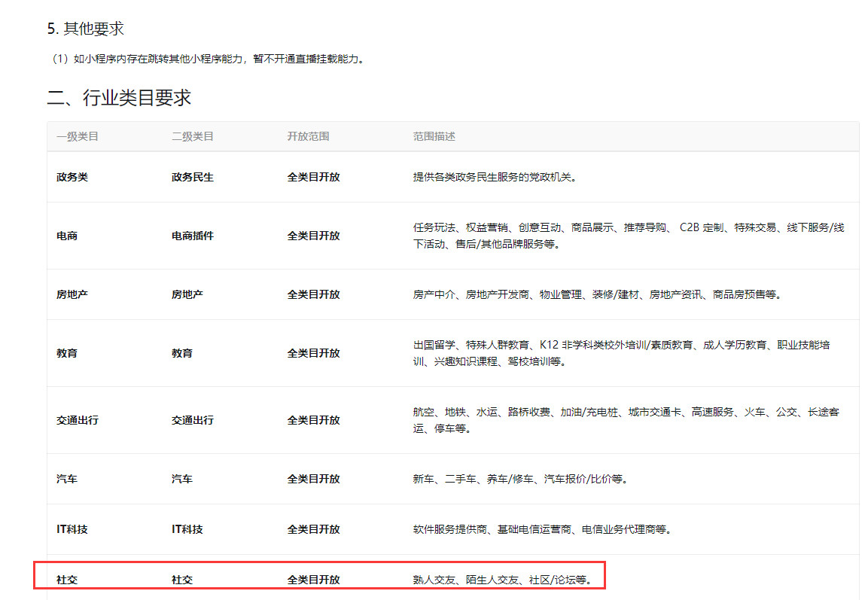Select 全类目开放 in the 交通出行 row

(x=313, y=420)
